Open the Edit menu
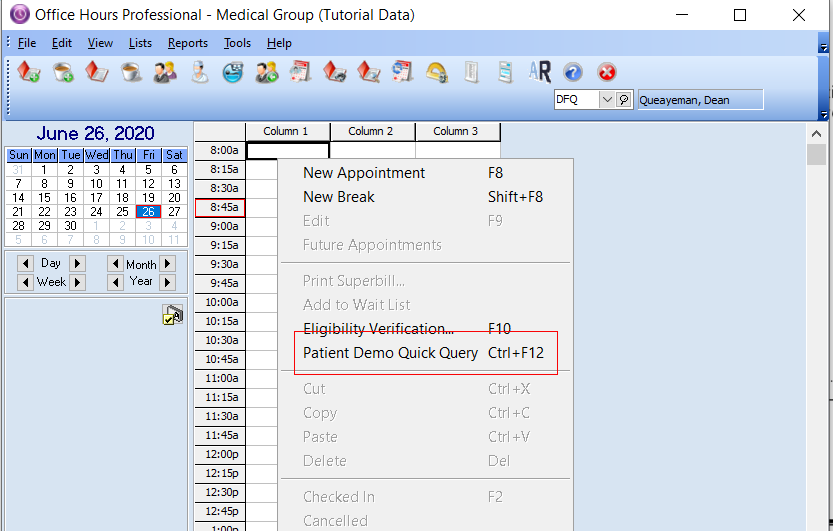Viewport: 833px width, 531px height. pos(62,43)
